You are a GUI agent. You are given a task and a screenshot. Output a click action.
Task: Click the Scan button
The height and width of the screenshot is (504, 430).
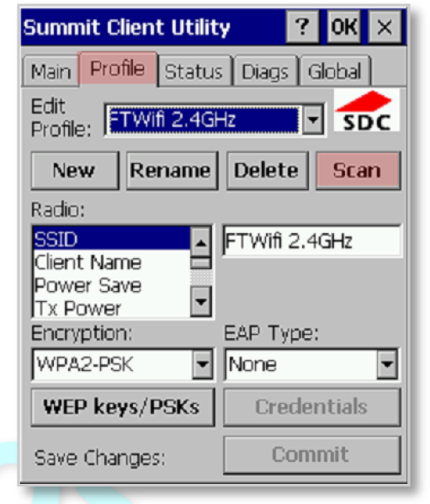(358, 170)
